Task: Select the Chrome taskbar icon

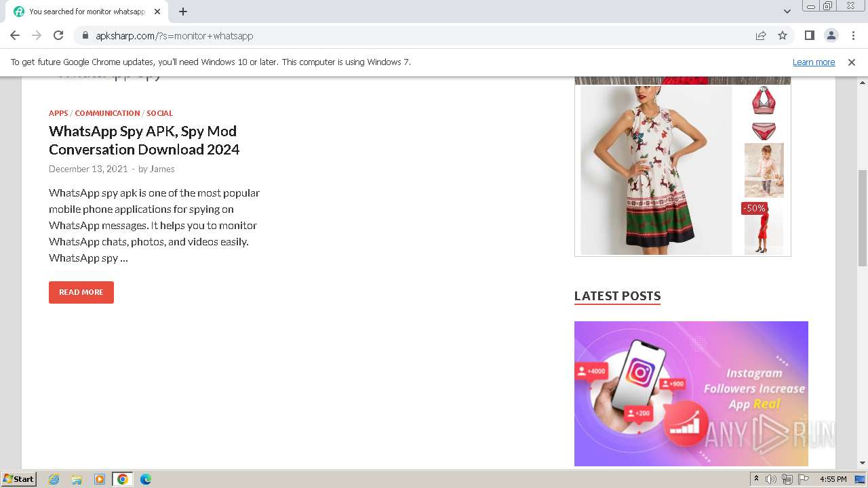Action: tap(123, 479)
